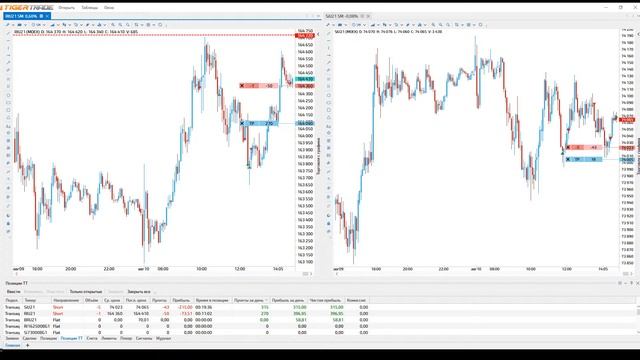Image resolution: width=640 pixels, height=360 pixels.
Task: Click first magnifier icon in RIU21 toolbar
Action: [113, 25]
